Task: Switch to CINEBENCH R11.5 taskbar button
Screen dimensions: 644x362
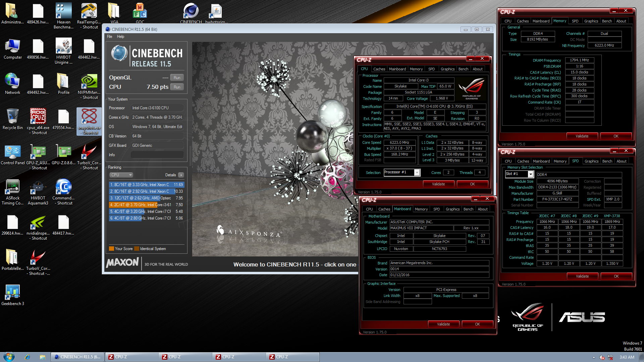Action: (x=77, y=357)
